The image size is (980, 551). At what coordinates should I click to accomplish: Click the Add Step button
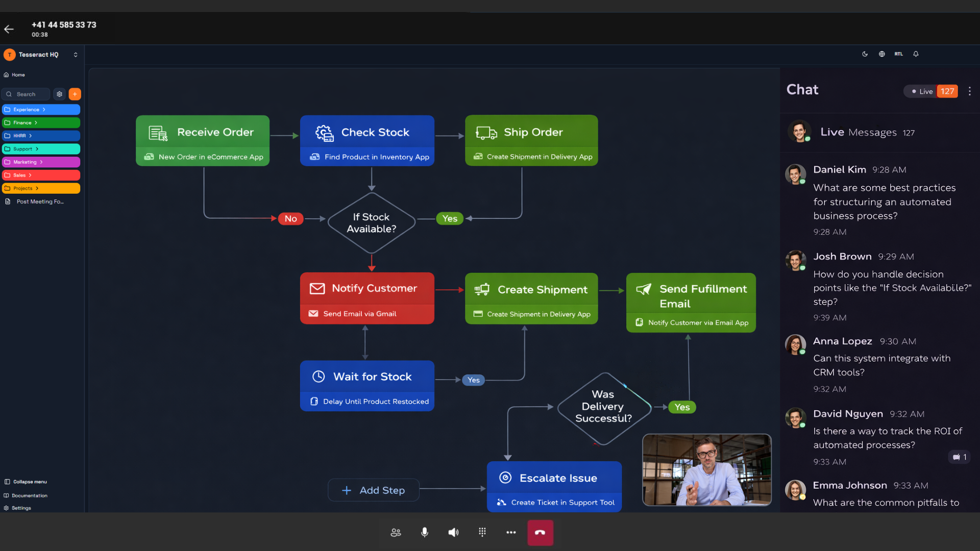coord(374,490)
